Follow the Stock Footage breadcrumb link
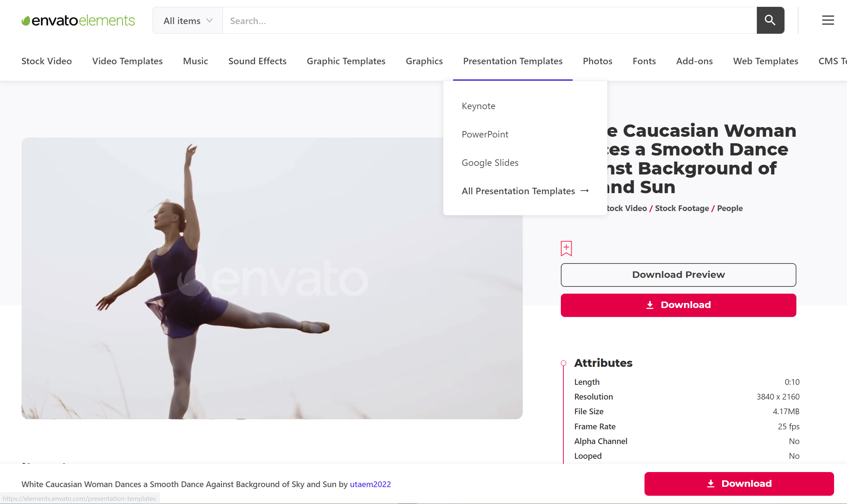 pos(681,208)
